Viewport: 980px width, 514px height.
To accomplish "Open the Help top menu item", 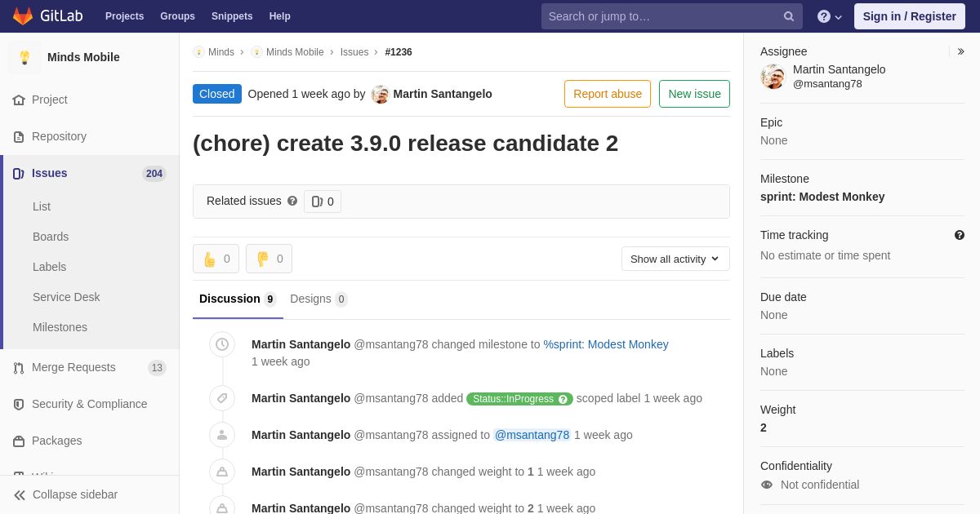I will (280, 16).
